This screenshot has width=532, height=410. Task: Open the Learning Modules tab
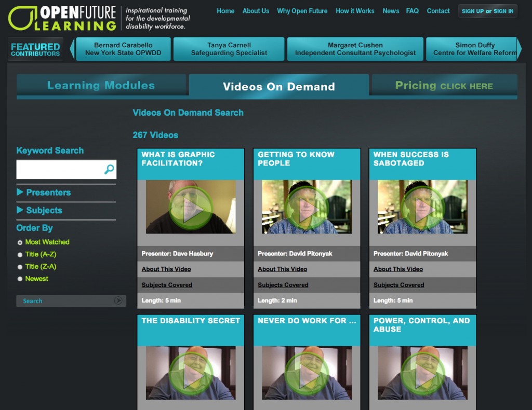(101, 85)
